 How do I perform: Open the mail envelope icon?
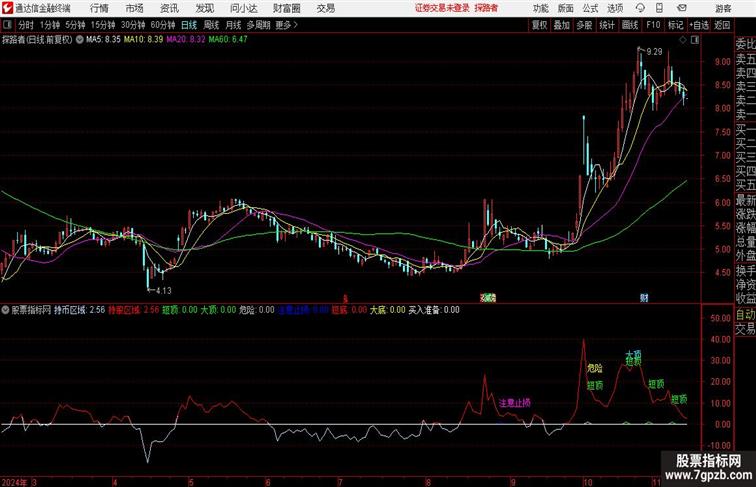682,8
